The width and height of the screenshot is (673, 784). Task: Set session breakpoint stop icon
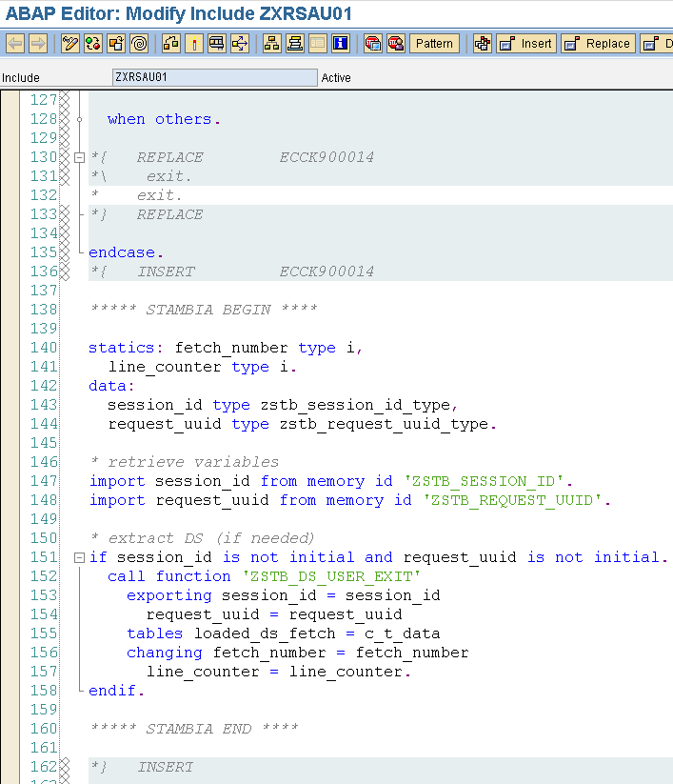(x=373, y=44)
